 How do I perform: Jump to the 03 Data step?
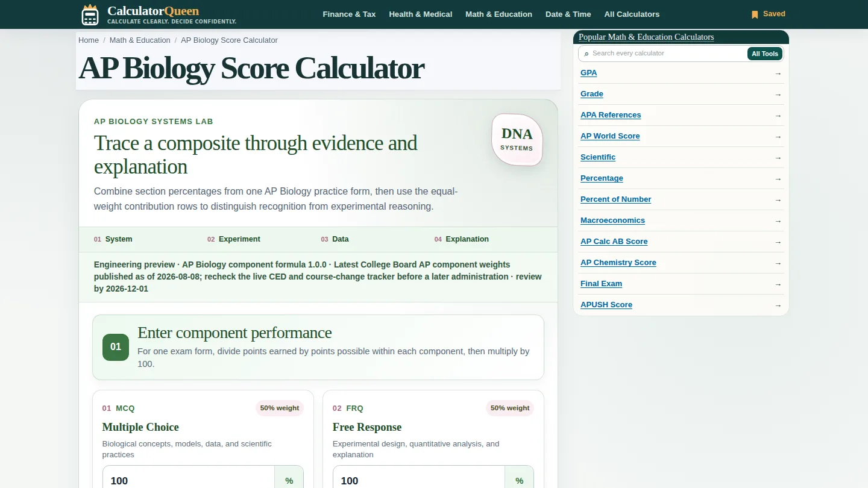[x=335, y=239]
